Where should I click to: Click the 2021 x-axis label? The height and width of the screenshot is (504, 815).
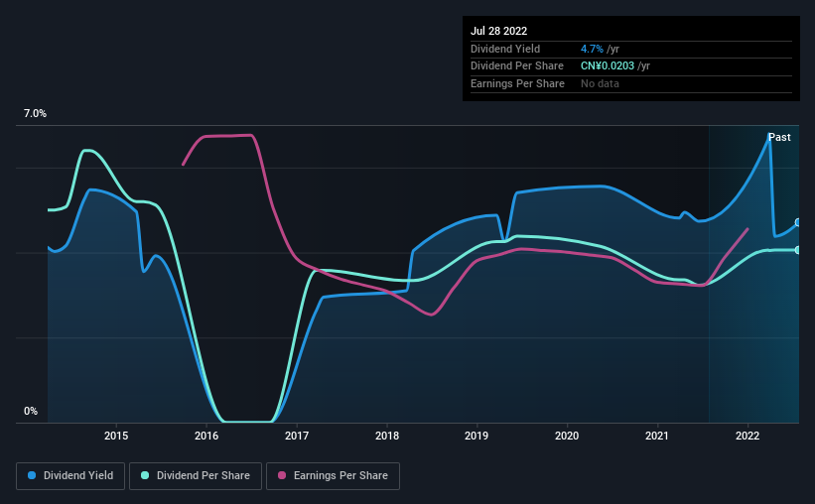click(657, 436)
